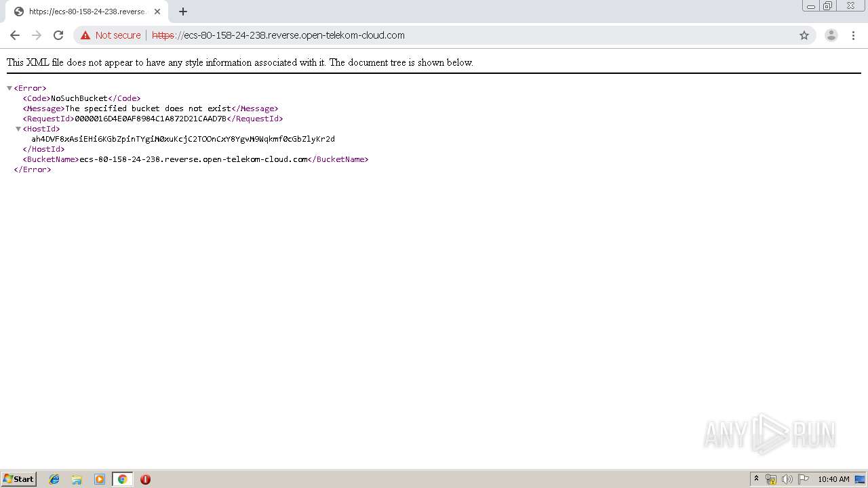
Task: Open a new browser tab
Action: [183, 12]
